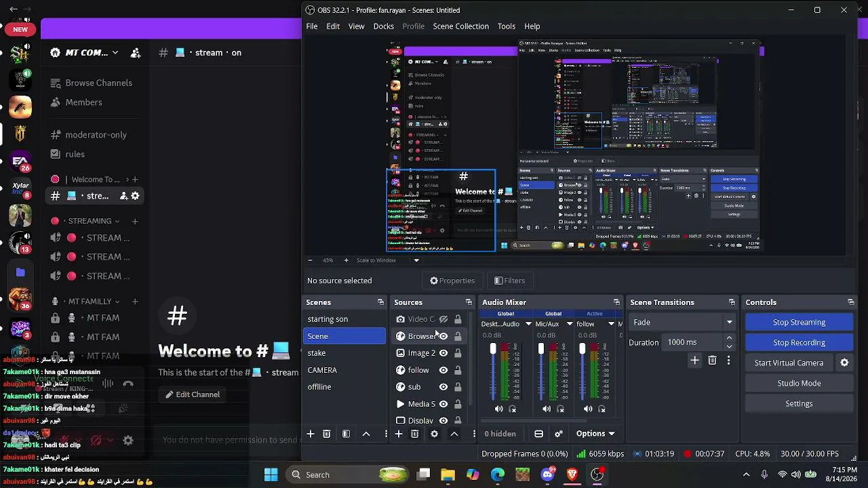This screenshot has height=488, width=868.
Task: Expand Desktop Audio channel menu arrow
Action: click(528, 324)
